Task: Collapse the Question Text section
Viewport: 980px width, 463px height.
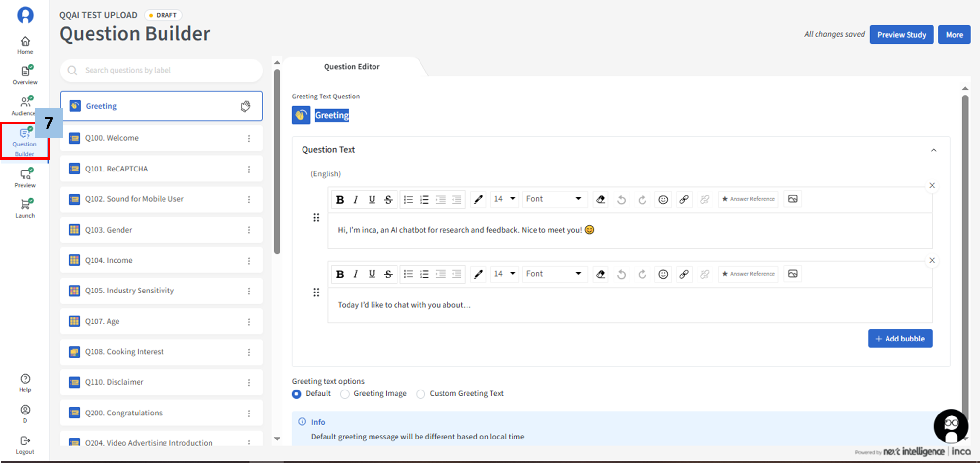Action: 933,150
